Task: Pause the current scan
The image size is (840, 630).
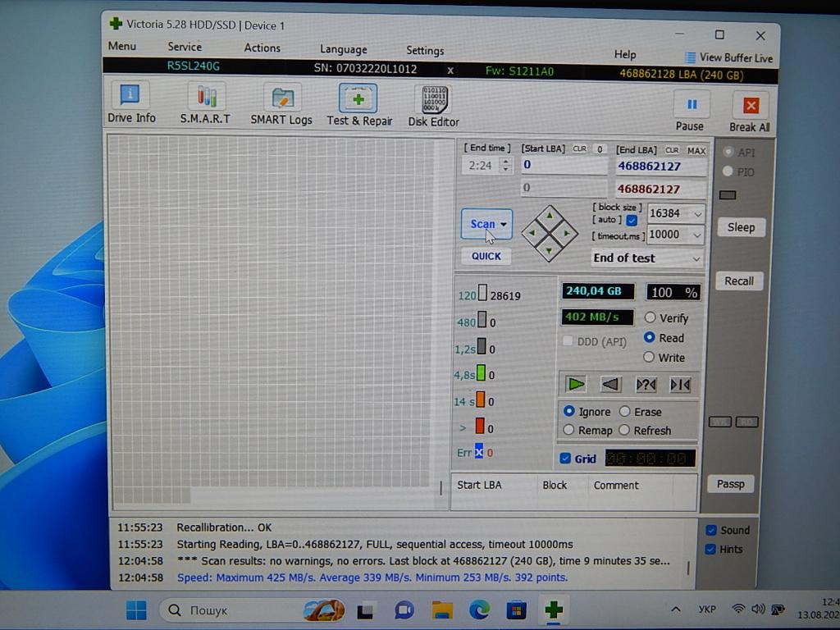Action: pyautogui.click(x=690, y=112)
